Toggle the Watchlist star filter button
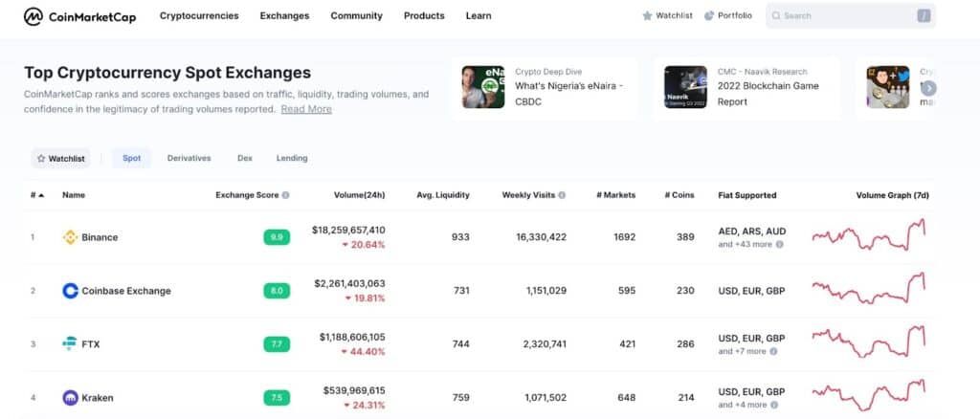Image resolution: width=980 pixels, height=419 pixels. point(59,159)
